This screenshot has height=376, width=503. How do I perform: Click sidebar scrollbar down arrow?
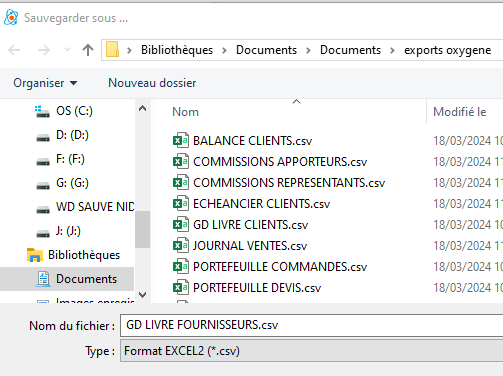point(142,295)
